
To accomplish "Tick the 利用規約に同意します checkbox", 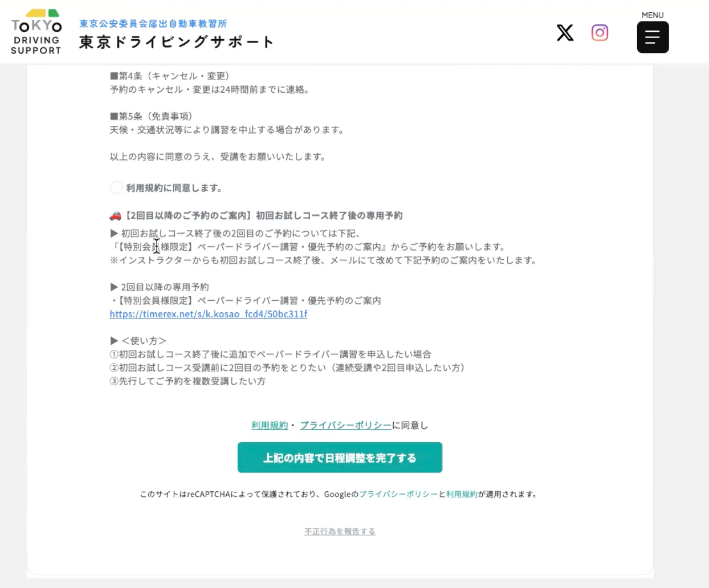I will (116, 188).
